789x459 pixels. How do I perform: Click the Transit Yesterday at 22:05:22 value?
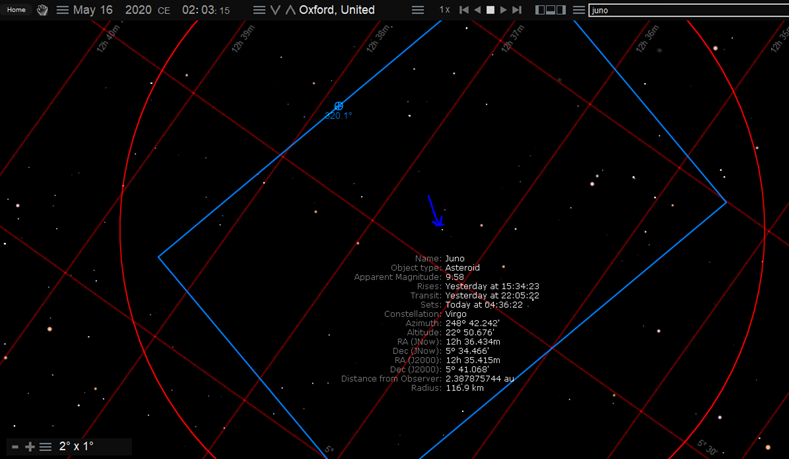(492, 295)
